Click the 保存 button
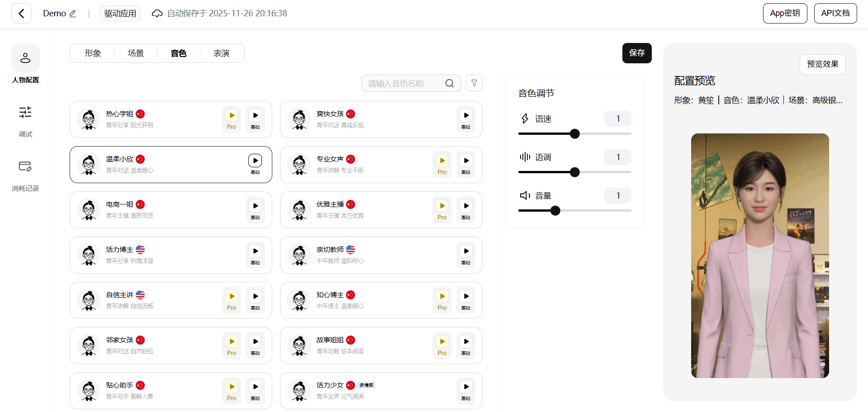This screenshot has height=412, width=868. [637, 53]
